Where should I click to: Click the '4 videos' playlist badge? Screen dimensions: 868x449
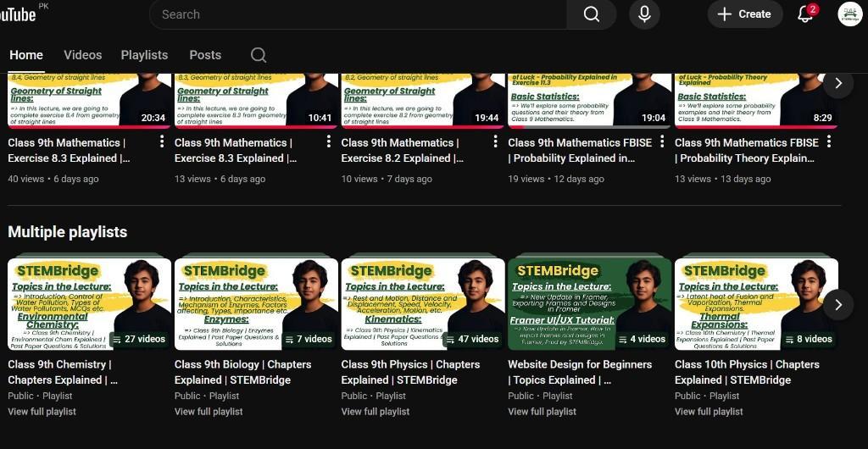(x=642, y=339)
